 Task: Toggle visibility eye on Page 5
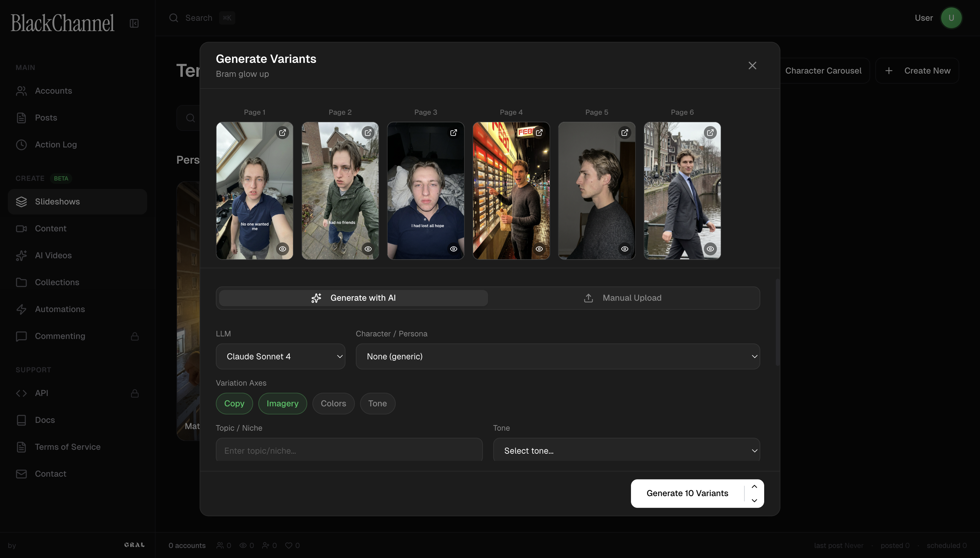pyautogui.click(x=624, y=249)
